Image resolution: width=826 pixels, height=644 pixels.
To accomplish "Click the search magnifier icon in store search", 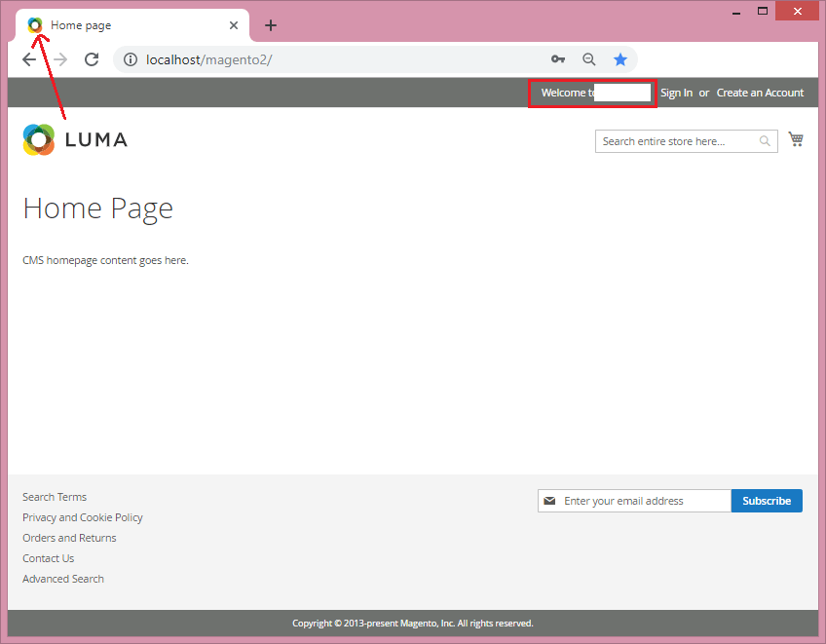I will (766, 141).
